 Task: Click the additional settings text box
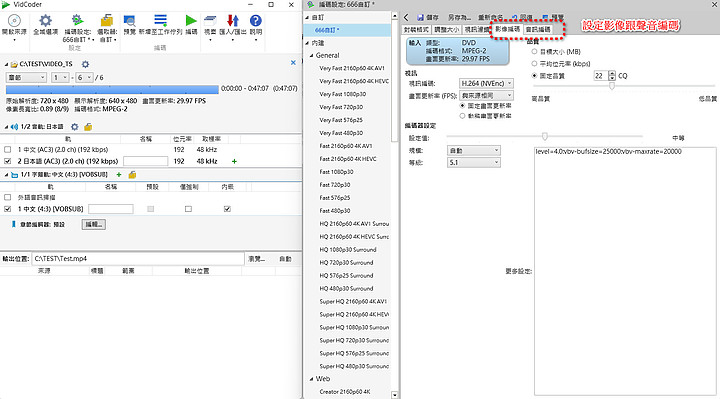tap(625, 271)
